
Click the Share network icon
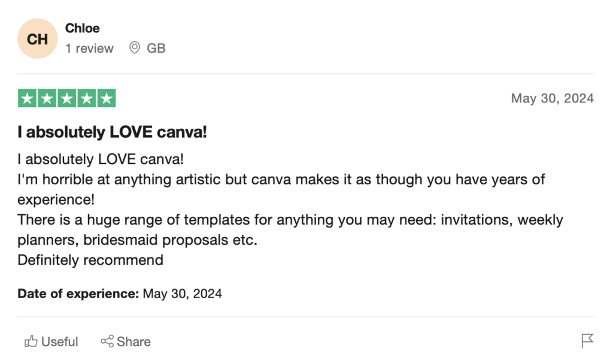[x=107, y=342]
